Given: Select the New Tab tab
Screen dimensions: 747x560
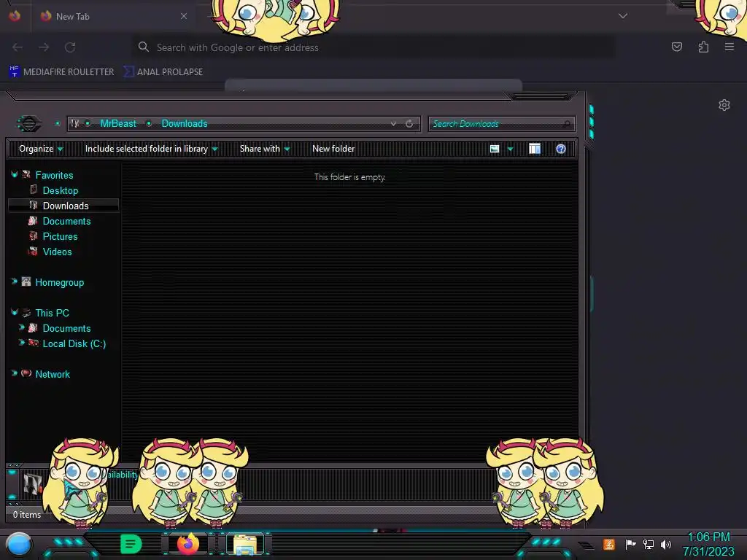Looking at the screenshot, I should click(x=115, y=16).
